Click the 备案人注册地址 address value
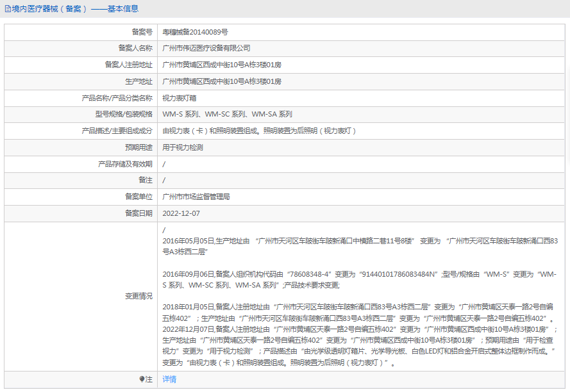570x392 pixels. click(x=222, y=65)
